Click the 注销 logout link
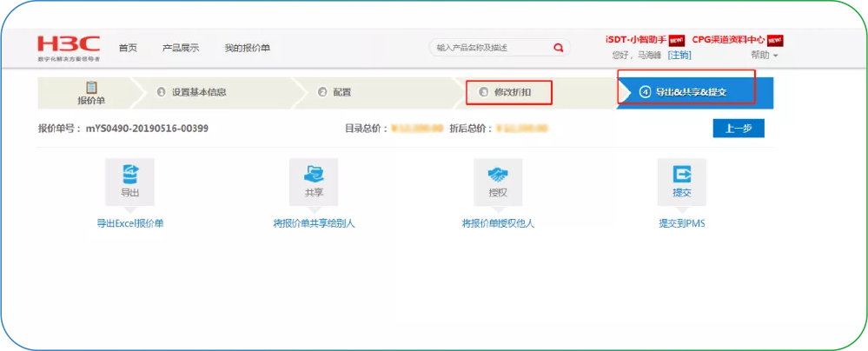 (679, 56)
